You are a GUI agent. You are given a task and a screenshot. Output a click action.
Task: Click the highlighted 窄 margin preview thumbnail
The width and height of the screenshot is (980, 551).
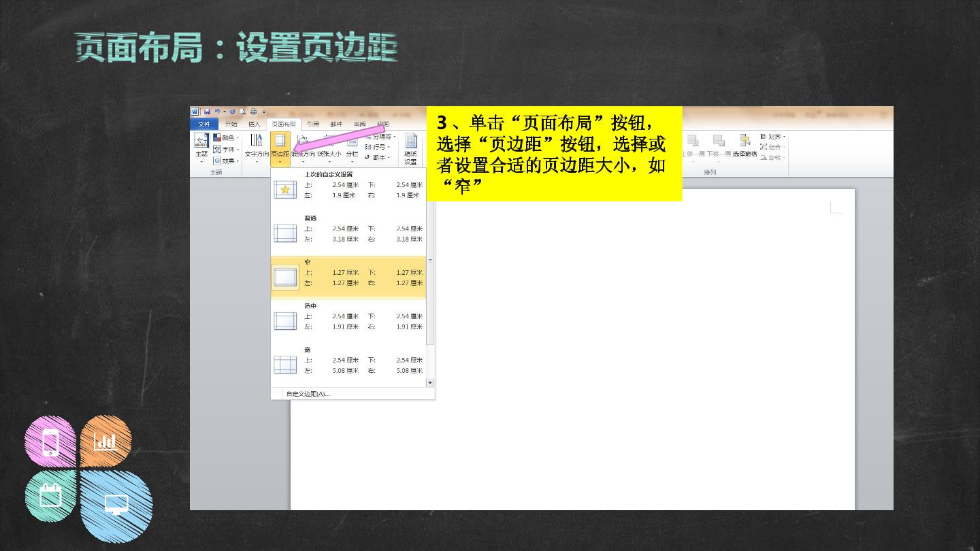[x=285, y=277]
